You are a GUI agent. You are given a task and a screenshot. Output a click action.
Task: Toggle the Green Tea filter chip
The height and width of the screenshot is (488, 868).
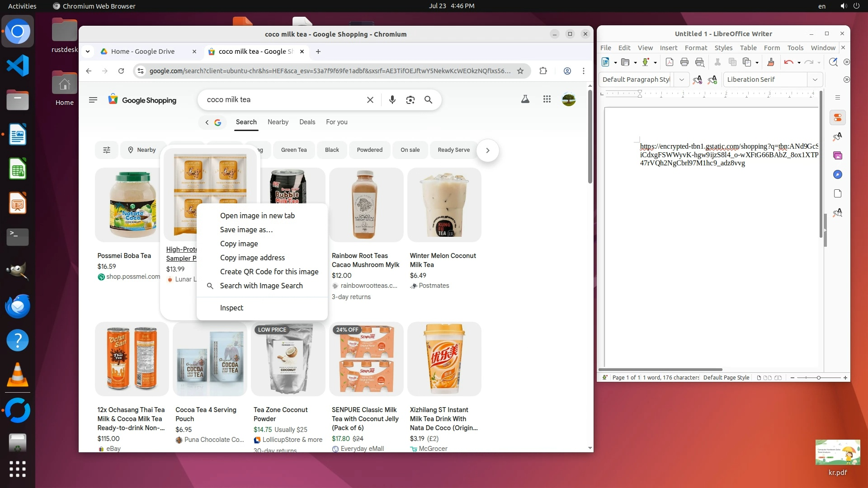point(293,150)
